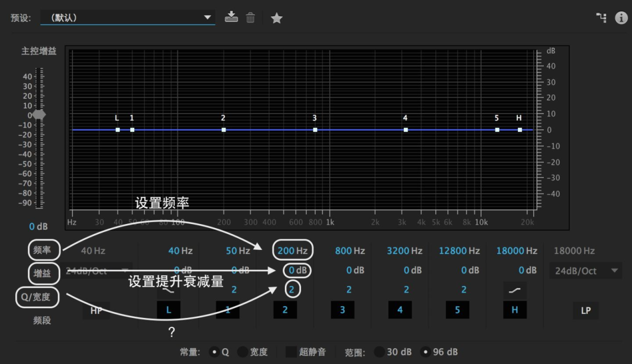Screen dimensions: 632x364
Task: Toggle the LP low-pass band button
Action: (x=585, y=311)
